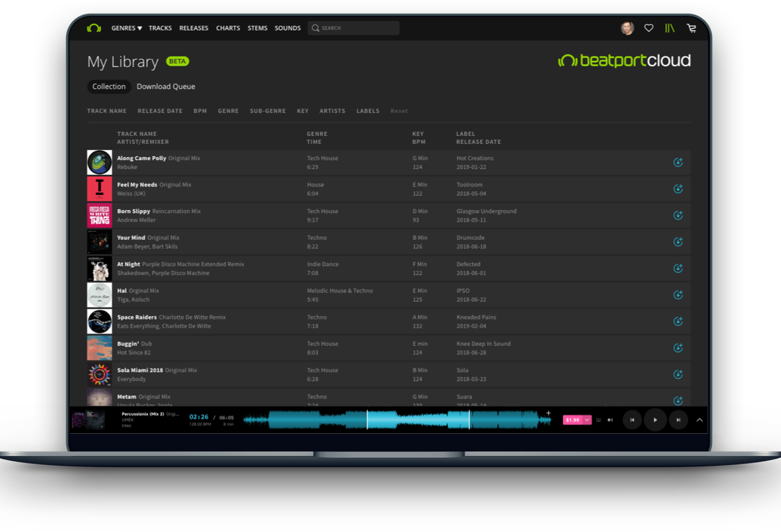Viewport: 781px width, 532px height.
Task: Click the add icon for Space Raiders
Action: click(678, 321)
